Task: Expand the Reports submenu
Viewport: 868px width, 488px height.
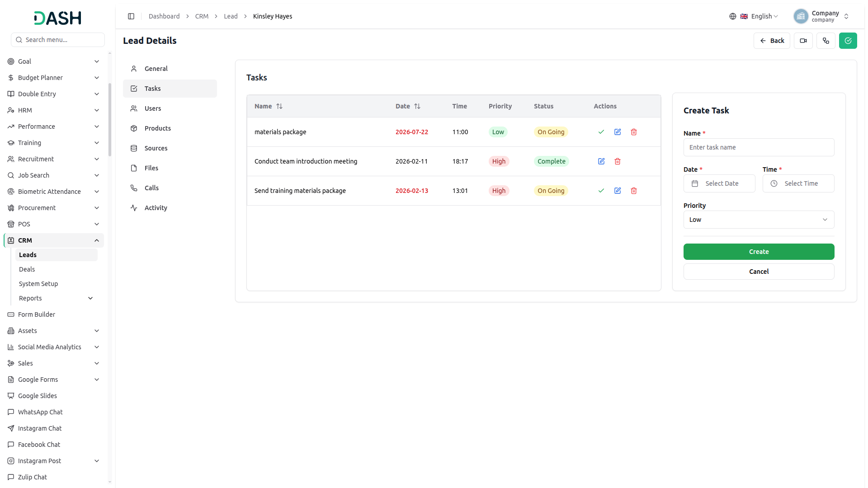Action: coord(57,298)
